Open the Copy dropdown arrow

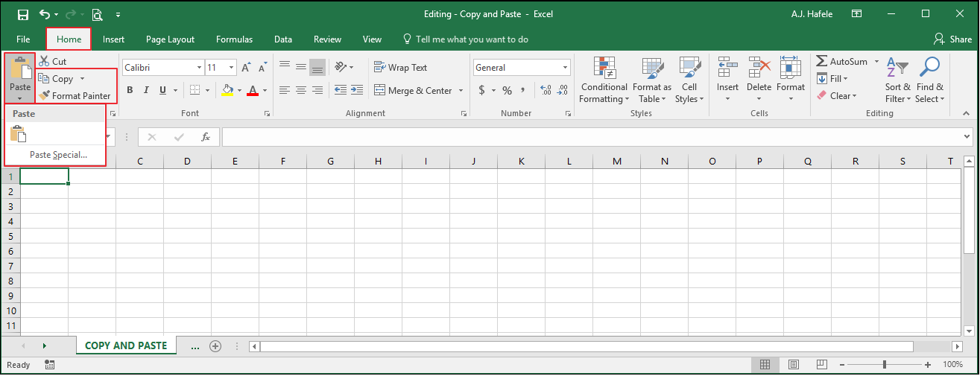pyautogui.click(x=82, y=79)
